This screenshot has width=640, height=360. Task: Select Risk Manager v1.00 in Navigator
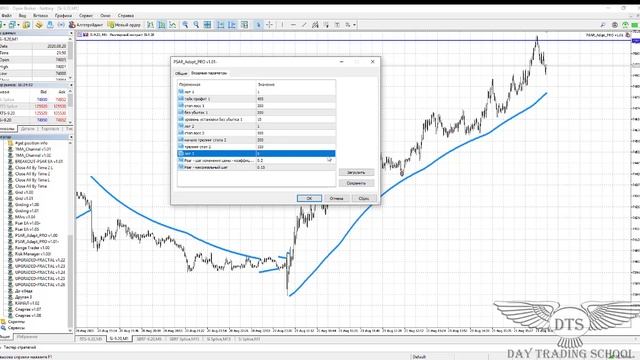tap(32, 254)
